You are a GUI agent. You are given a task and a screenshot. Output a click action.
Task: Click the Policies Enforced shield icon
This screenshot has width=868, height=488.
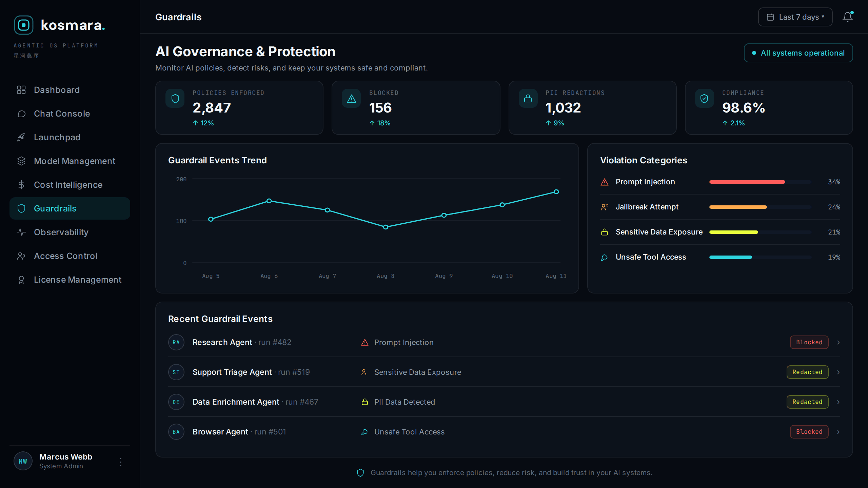click(x=175, y=99)
